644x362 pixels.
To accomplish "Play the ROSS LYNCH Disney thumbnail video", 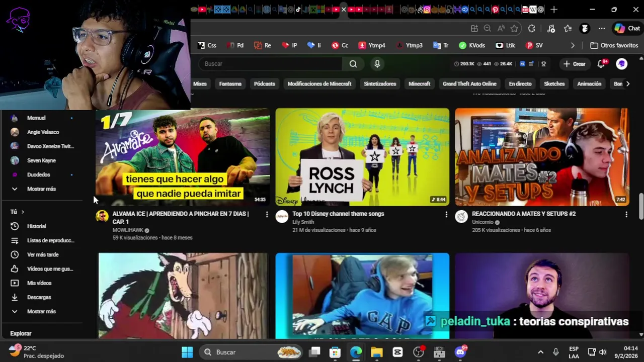I will [362, 157].
